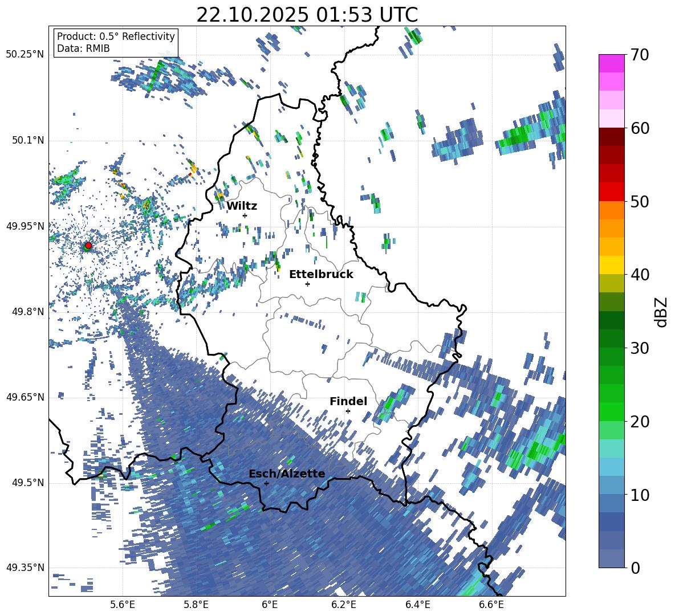Image resolution: width=675 pixels, height=616 pixels.
Task: Click the olive colorbar swatch below 40
Action: (x=611, y=283)
